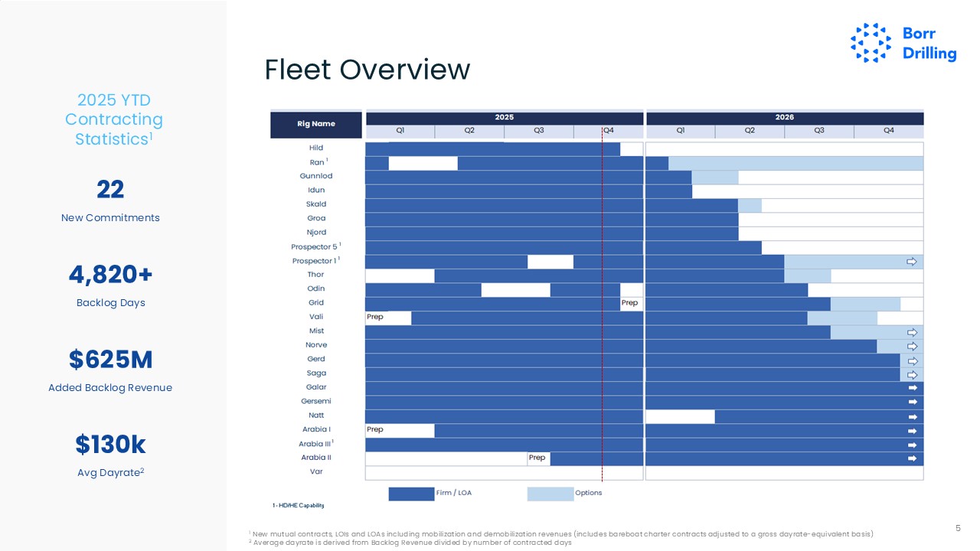Screen dimensions: 980x551
Task: Click the Prep label in the Grid row
Action: [629, 303]
